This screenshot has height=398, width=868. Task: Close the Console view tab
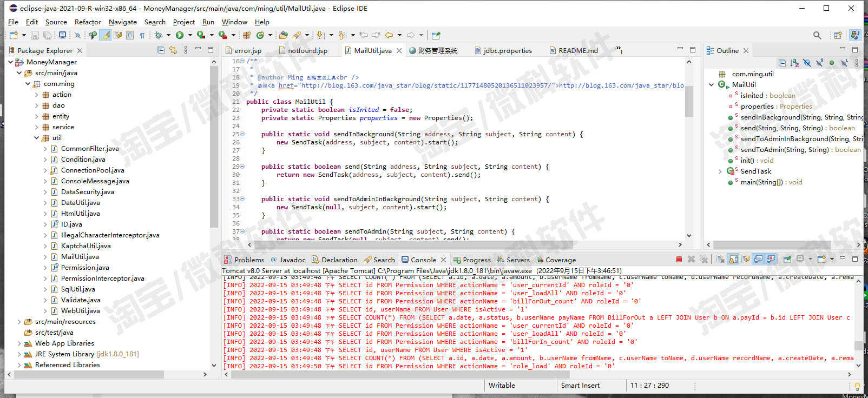pyautogui.click(x=444, y=260)
